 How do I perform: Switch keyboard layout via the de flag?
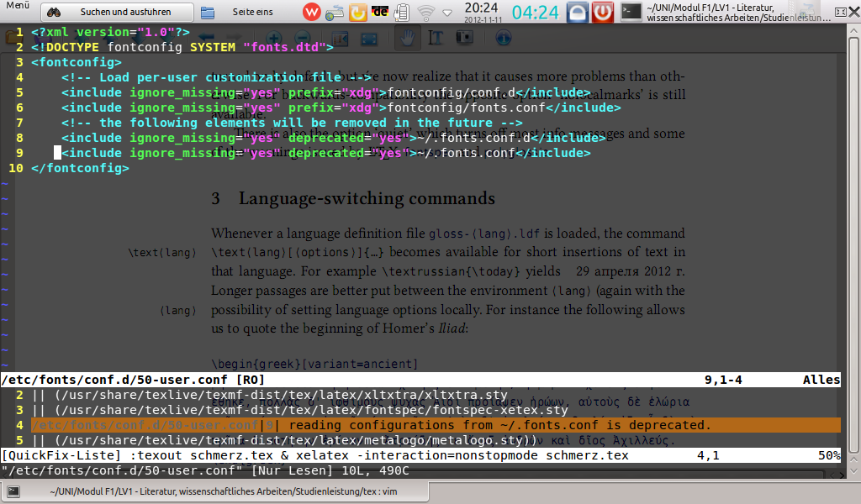(x=380, y=12)
